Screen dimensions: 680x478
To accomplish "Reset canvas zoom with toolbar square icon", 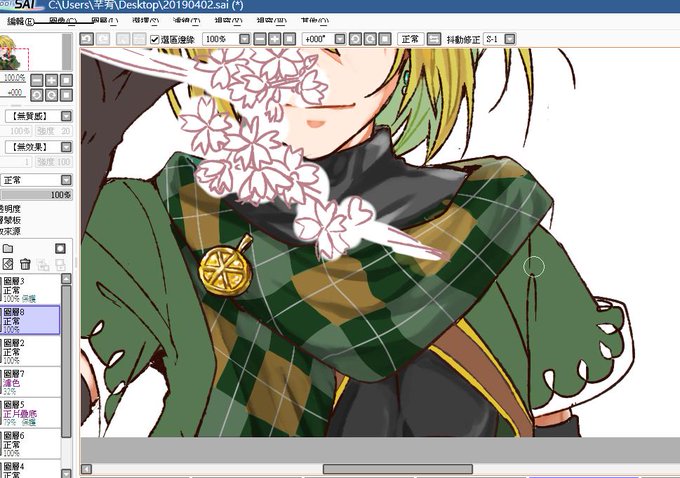I will (x=289, y=39).
